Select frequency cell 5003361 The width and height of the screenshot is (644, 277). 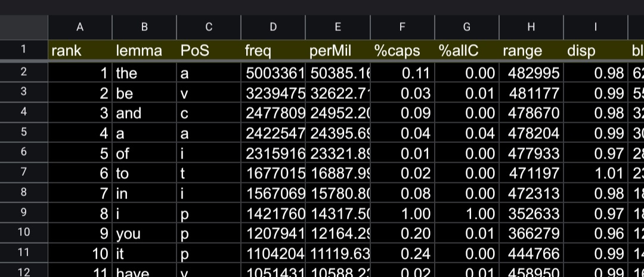[x=273, y=73]
